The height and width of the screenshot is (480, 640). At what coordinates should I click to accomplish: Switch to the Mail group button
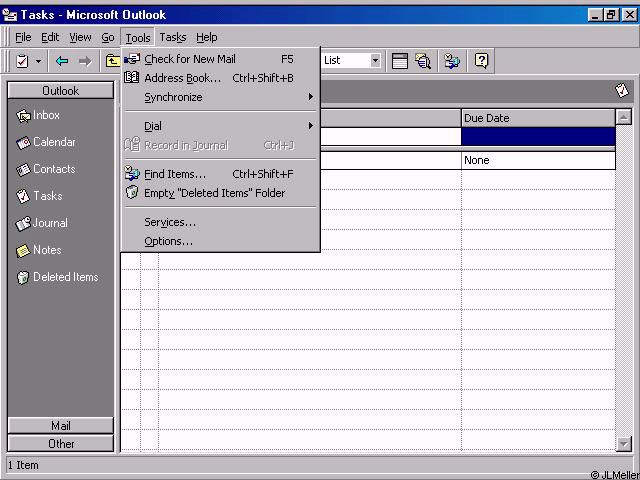coord(61,425)
